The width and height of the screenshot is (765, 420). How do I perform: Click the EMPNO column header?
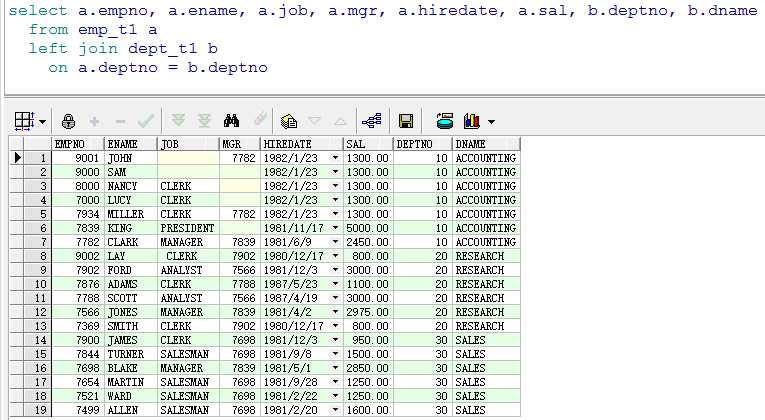click(78, 144)
